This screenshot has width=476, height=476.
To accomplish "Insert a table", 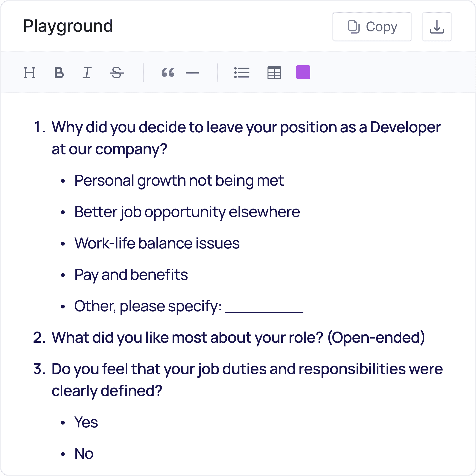I will (x=274, y=72).
